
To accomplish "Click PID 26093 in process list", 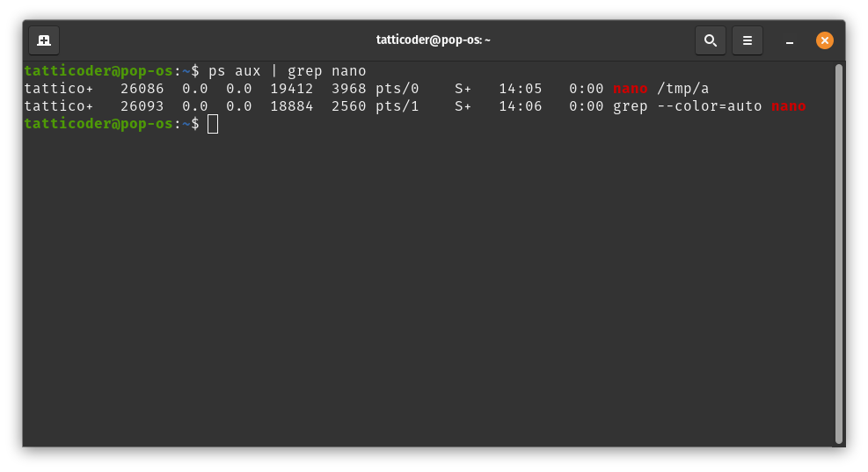I will [142, 106].
